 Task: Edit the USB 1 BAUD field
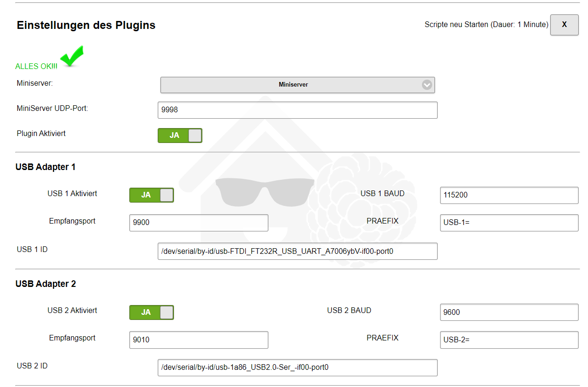[509, 196]
